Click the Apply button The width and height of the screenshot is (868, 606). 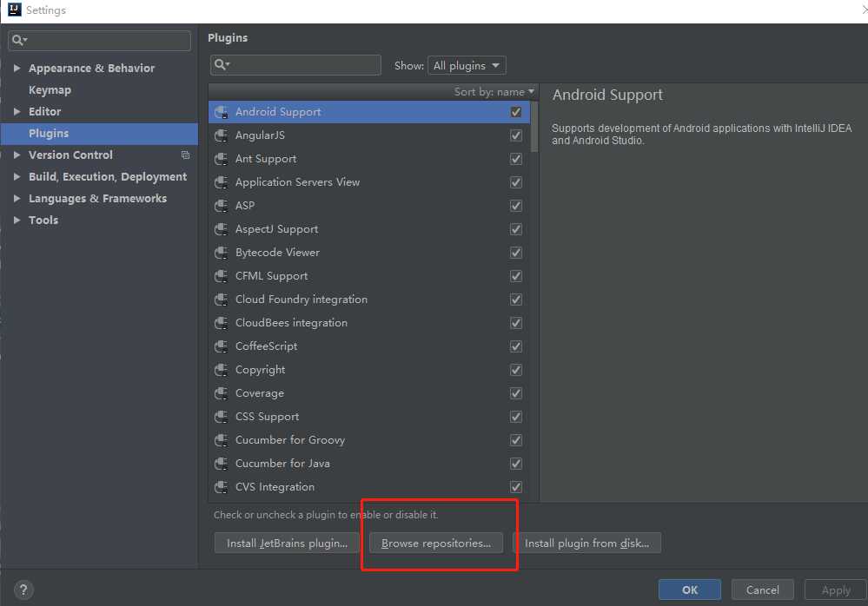(x=836, y=590)
